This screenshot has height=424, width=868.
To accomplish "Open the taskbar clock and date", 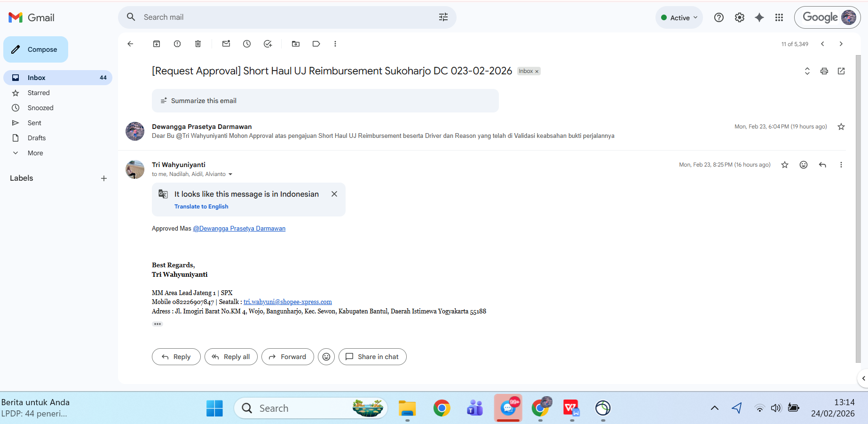I will click(x=833, y=408).
